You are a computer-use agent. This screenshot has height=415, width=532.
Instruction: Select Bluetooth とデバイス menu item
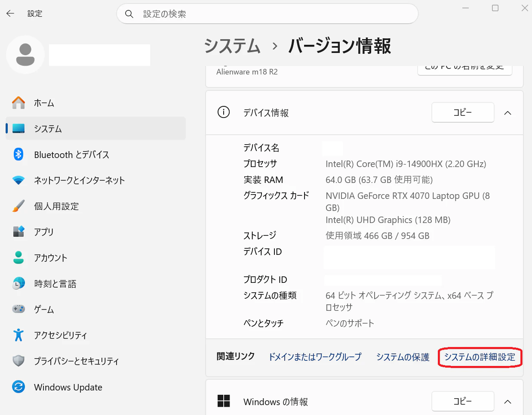click(x=95, y=154)
